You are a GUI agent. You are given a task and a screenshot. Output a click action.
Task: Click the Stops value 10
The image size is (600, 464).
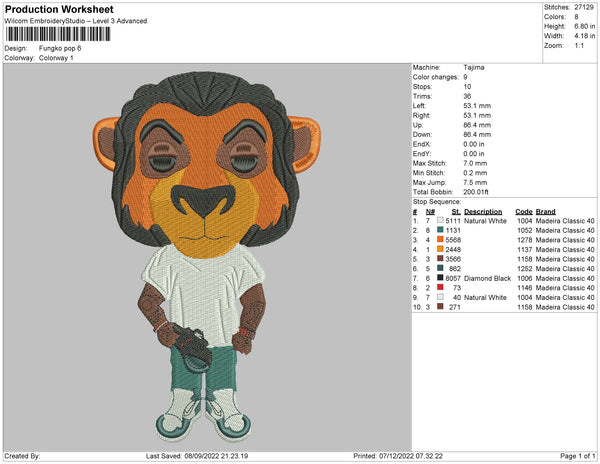(x=467, y=86)
